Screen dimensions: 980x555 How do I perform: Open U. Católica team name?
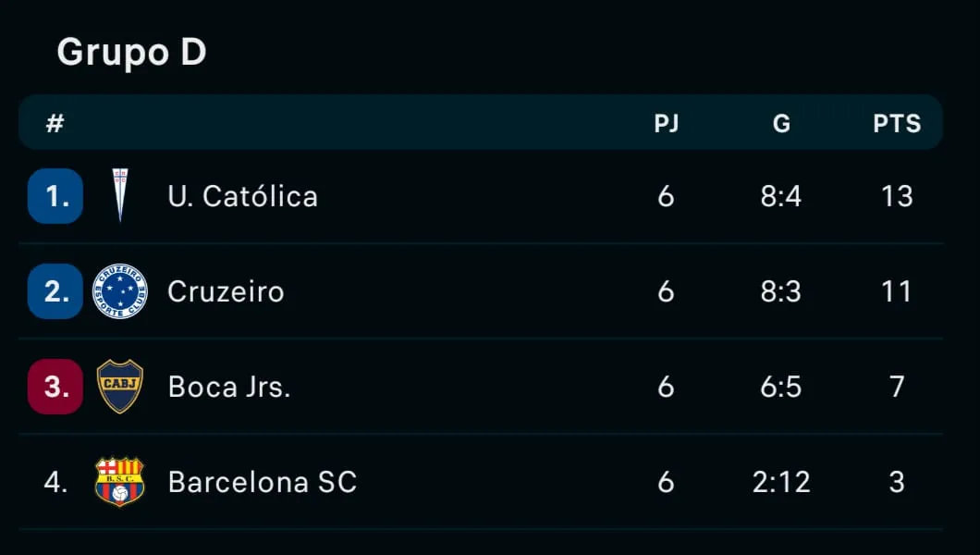pos(242,196)
